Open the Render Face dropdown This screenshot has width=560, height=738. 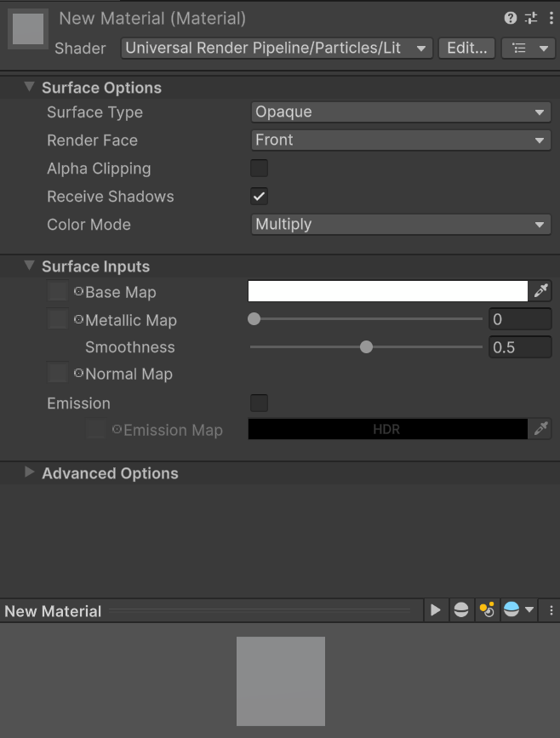pyautogui.click(x=401, y=140)
